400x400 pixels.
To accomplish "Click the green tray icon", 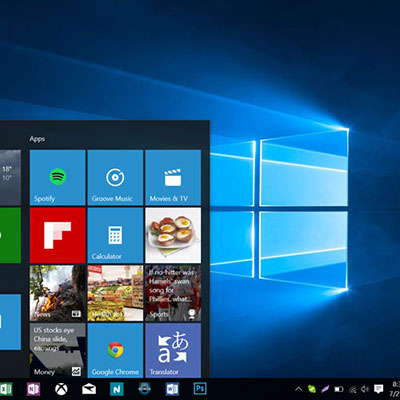I will (312, 389).
